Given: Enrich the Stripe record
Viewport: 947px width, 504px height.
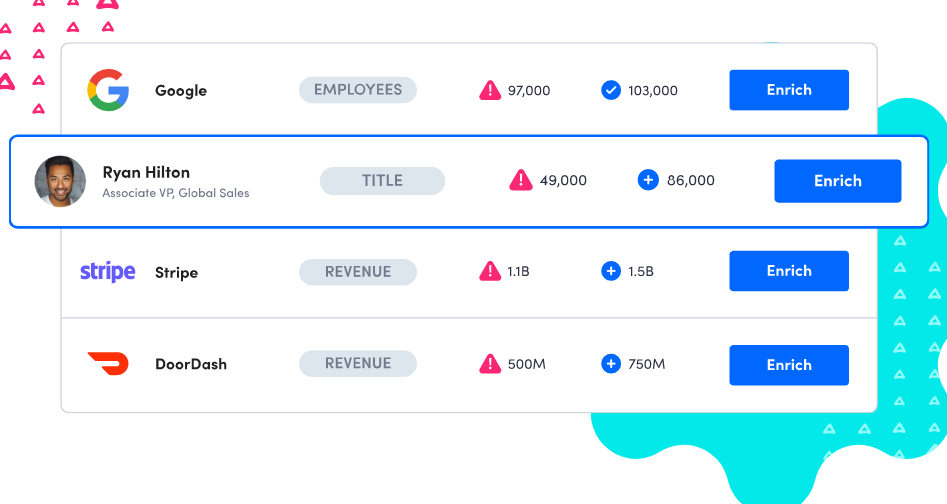Looking at the screenshot, I should pos(789,271).
